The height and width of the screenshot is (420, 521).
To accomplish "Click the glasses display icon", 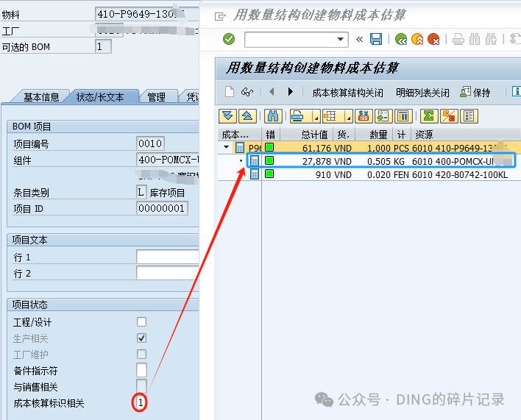I will pos(247,92).
